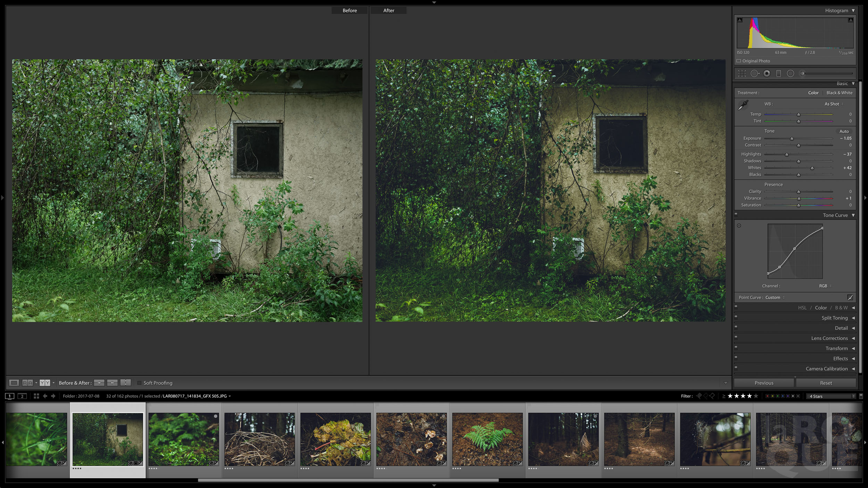Switch treatment to Black & White

839,93
